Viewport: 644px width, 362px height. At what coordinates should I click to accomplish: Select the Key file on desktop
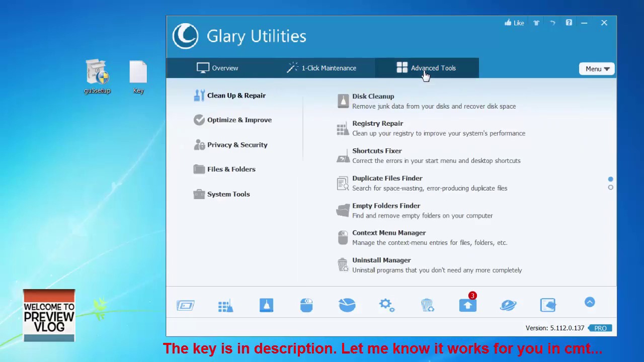tap(138, 77)
